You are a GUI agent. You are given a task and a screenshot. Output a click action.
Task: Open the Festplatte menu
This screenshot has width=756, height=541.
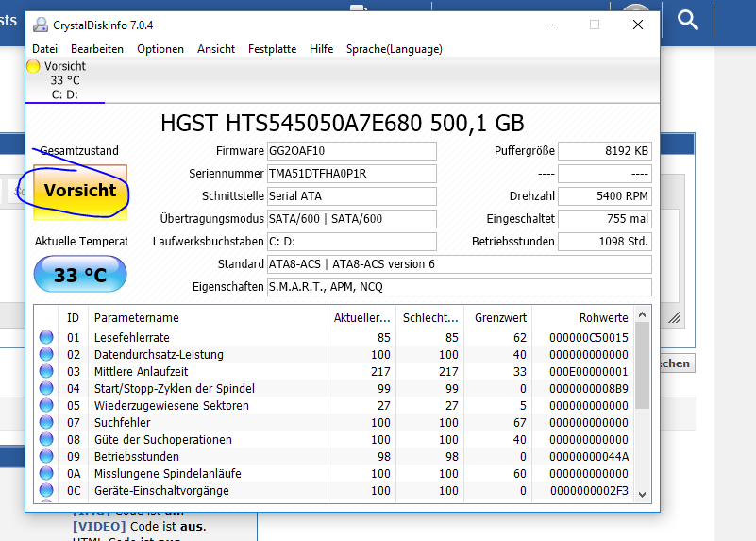(x=272, y=49)
